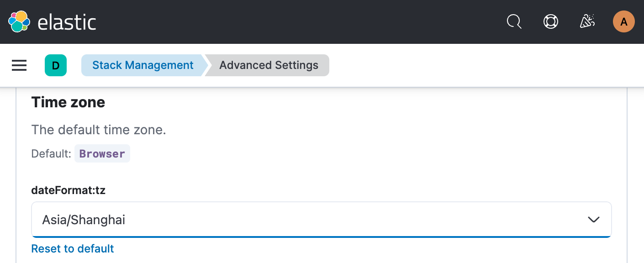The height and width of the screenshot is (263, 644).
Task: Open the green D space selector
Action: click(x=56, y=65)
